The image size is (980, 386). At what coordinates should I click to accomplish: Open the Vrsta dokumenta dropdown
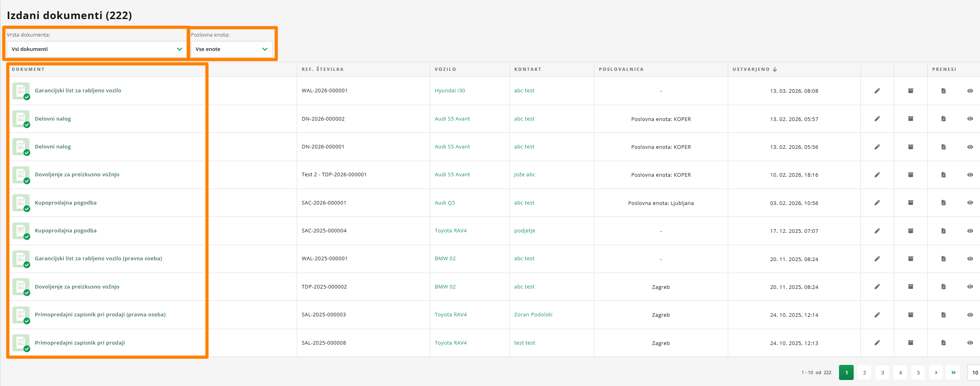[x=96, y=49]
